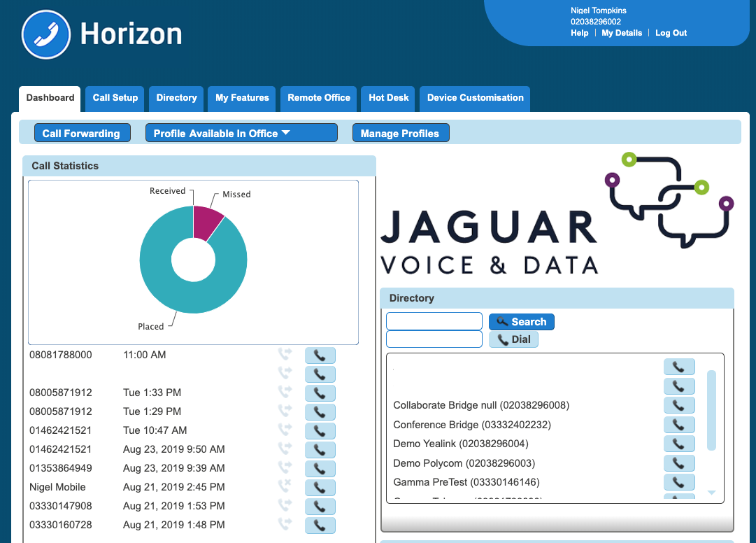The height and width of the screenshot is (543, 756).
Task: Focus the directory search text field
Action: pyautogui.click(x=434, y=321)
